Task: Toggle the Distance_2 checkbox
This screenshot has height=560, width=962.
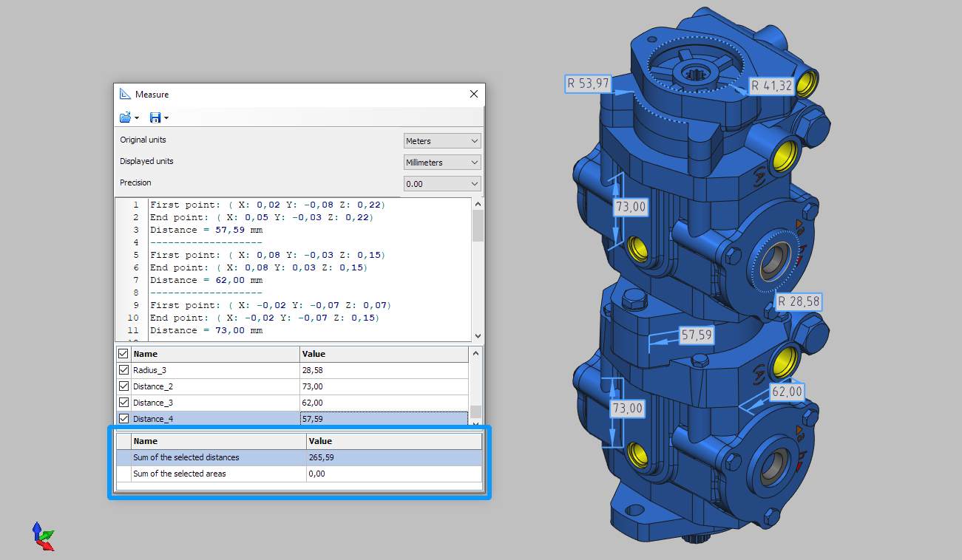Action: (123, 386)
